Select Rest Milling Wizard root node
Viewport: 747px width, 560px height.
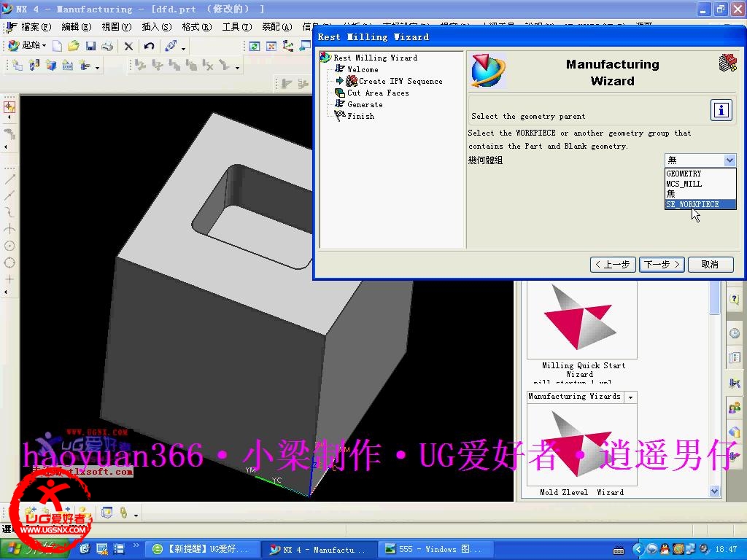[x=375, y=58]
